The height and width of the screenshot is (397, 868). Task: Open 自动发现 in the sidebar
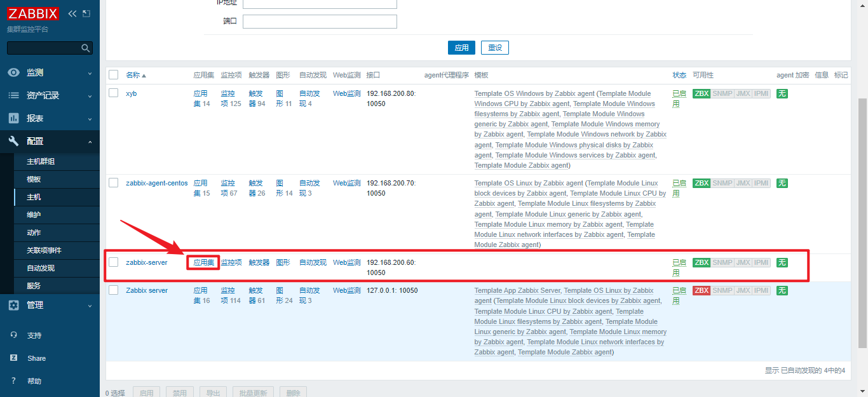click(x=41, y=268)
